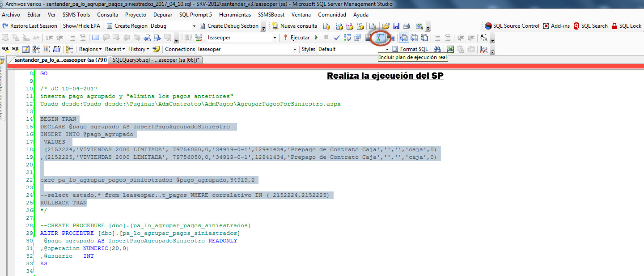Open the SQL Prompt 5 menu
The width and height of the screenshot is (644, 276).
click(195, 15)
